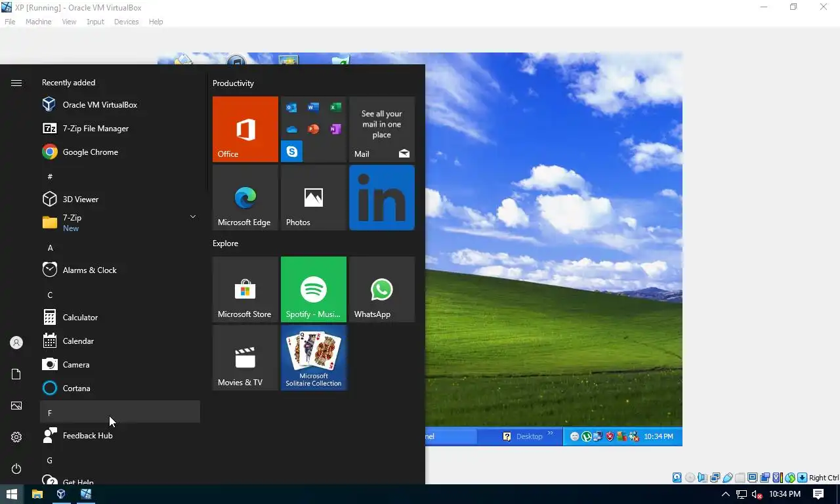The height and width of the screenshot is (504, 840).
Task: Click the Productivity group heading
Action: [x=233, y=83]
